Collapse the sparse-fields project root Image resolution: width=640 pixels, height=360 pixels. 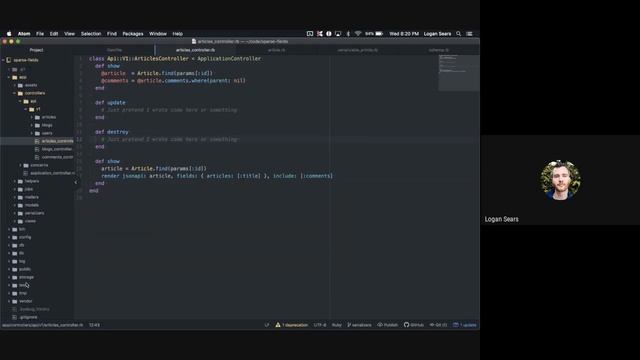pos(4,60)
